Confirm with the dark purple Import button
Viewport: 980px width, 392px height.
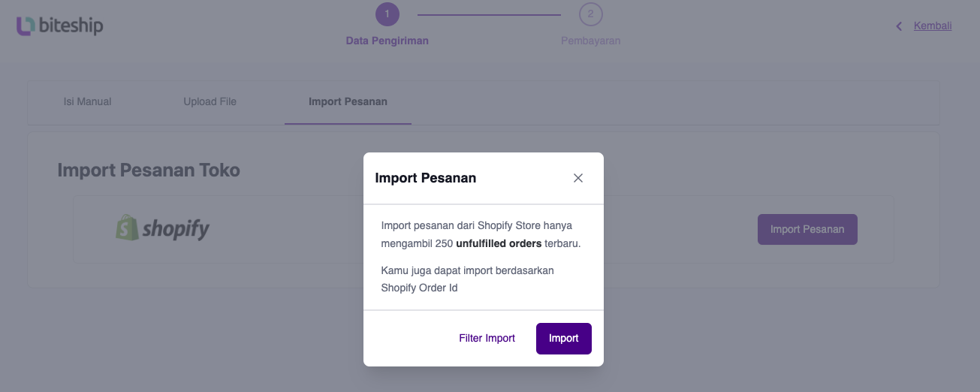click(x=564, y=338)
